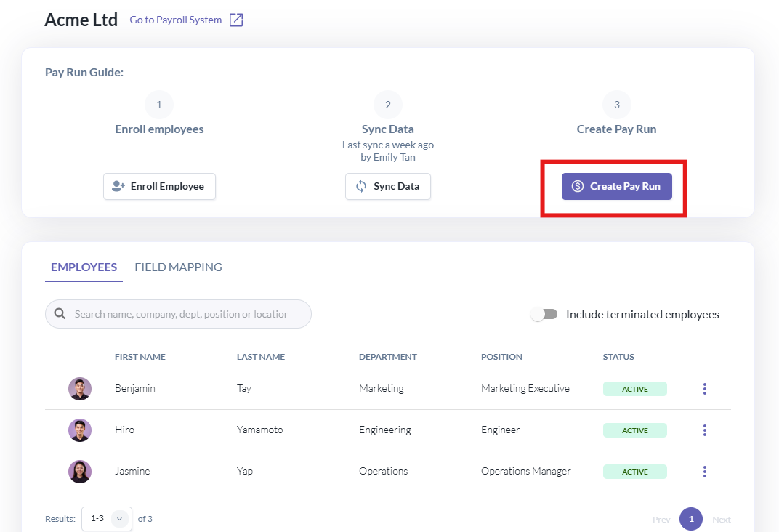Open the results range 1-3 dropdown
This screenshot has height=532, width=779.
tap(107, 519)
